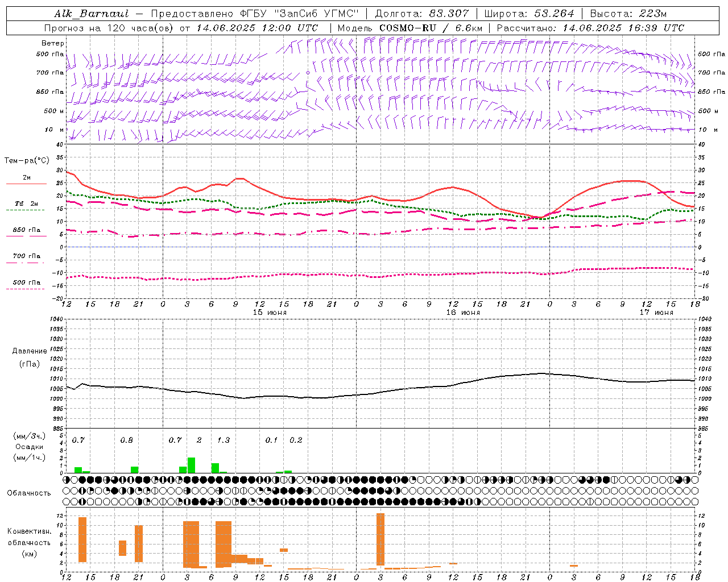Click the 15 июня date label
The width and height of the screenshot is (728, 582).
(270, 313)
